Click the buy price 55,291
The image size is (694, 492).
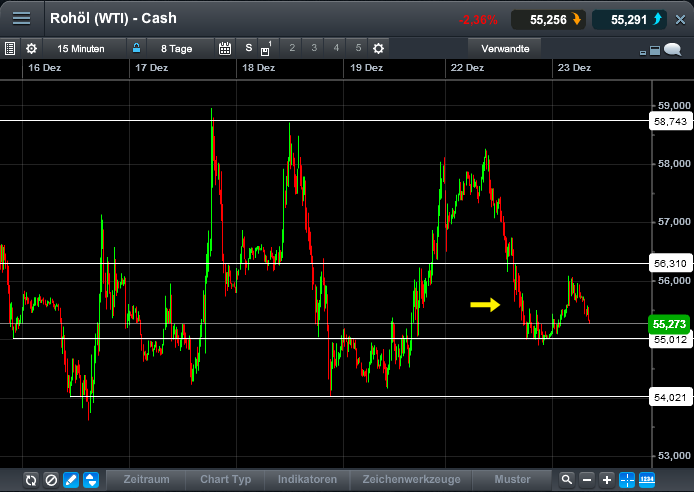(x=629, y=20)
